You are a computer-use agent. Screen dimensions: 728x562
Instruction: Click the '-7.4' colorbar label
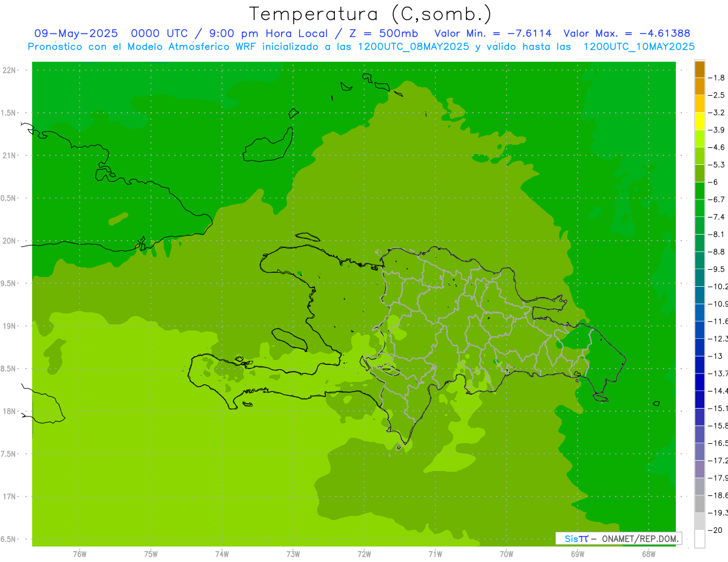pyautogui.click(x=716, y=217)
